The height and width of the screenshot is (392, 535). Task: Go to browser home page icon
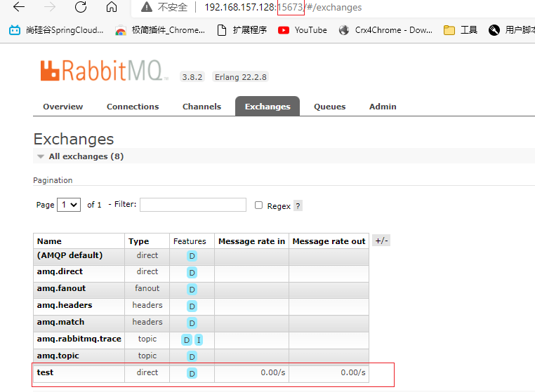point(112,7)
